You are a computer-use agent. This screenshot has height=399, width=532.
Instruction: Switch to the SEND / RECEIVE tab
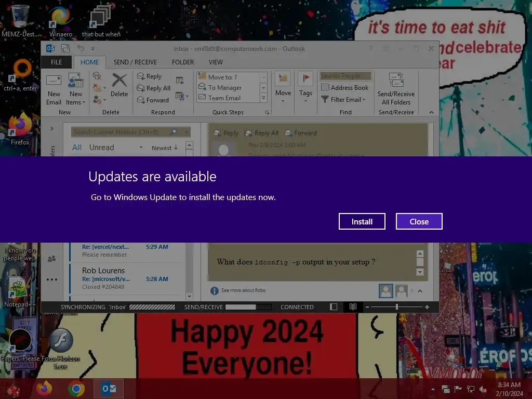tap(135, 62)
